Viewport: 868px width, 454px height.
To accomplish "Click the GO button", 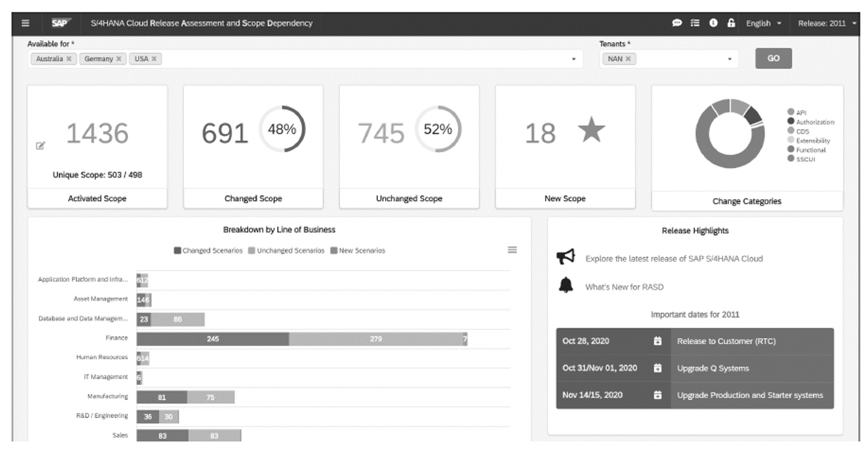I will click(773, 59).
